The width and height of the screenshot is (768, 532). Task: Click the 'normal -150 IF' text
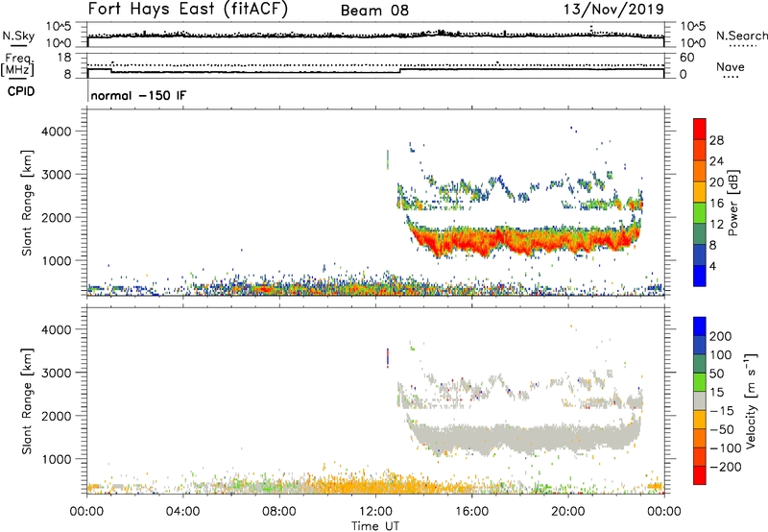138,95
